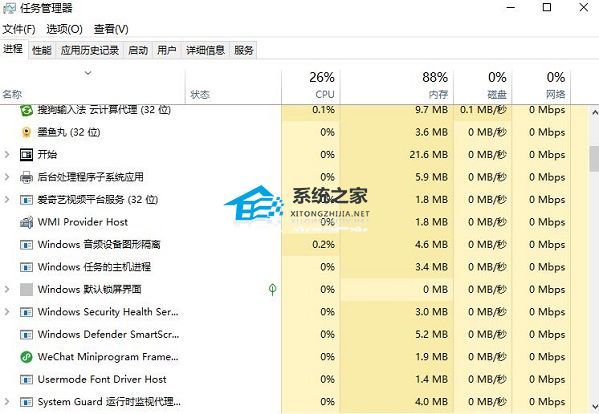The width and height of the screenshot is (599, 414).
Task: Click the scrollbar up arrow
Action: [594, 113]
